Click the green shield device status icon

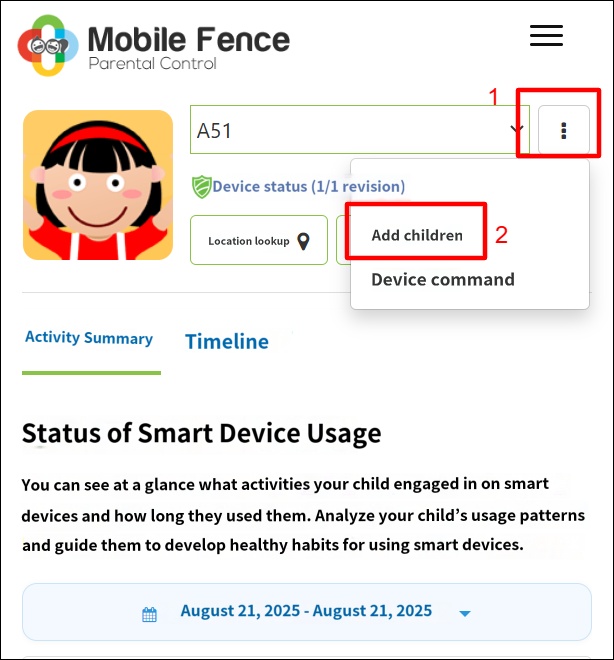[x=201, y=187]
